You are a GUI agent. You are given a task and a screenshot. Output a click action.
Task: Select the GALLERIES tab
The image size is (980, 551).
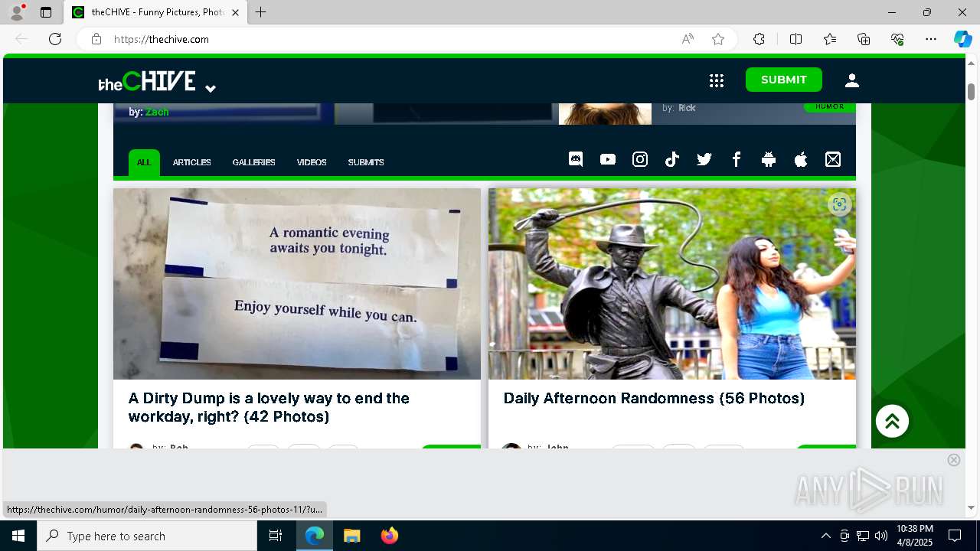[253, 162]
